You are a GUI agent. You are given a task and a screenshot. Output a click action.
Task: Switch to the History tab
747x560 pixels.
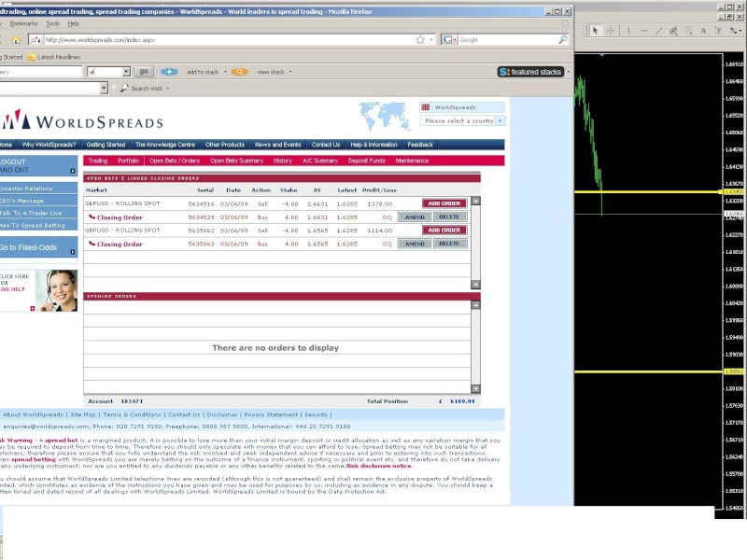click(x=283, y=161)
